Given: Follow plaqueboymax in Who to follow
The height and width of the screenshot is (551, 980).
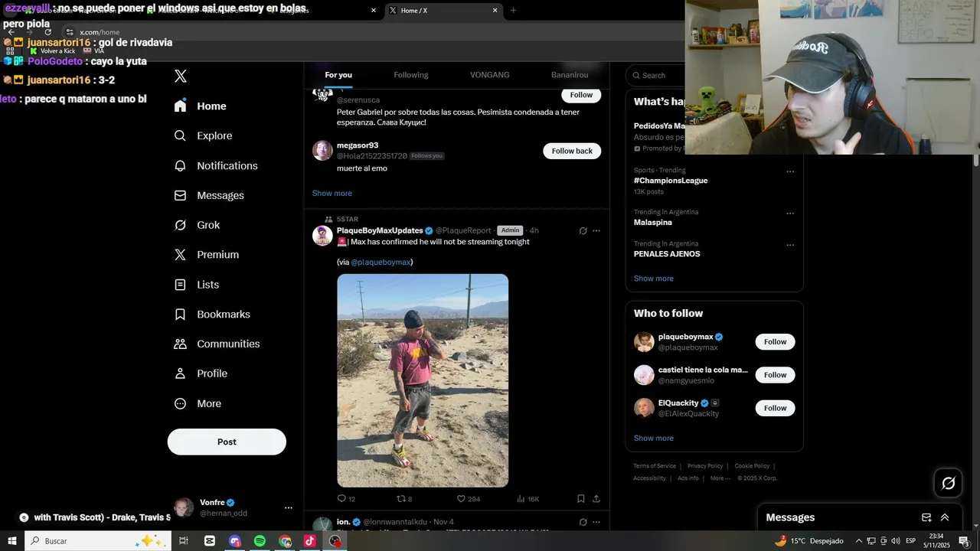Looking at the screenshot, I should (x=775, y=342).
